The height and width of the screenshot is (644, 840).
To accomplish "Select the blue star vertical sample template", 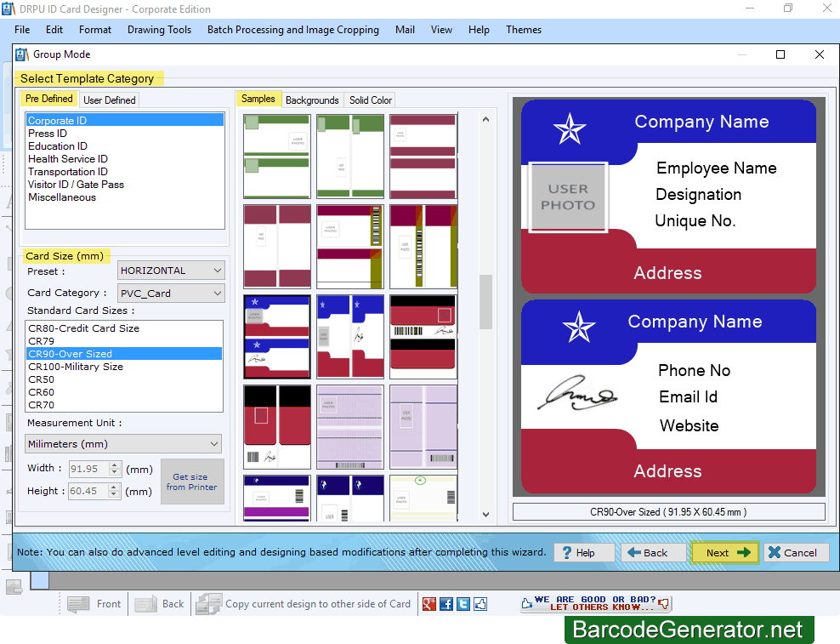I will (x=349, y=337).
